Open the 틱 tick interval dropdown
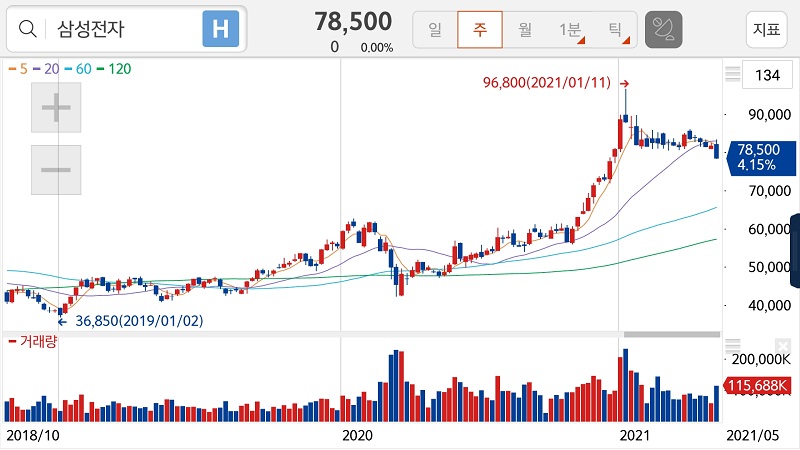 [615, 30]
